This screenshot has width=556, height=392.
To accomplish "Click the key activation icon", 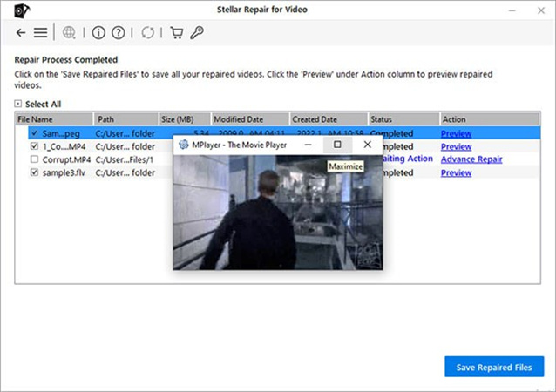I will point(197,33).
